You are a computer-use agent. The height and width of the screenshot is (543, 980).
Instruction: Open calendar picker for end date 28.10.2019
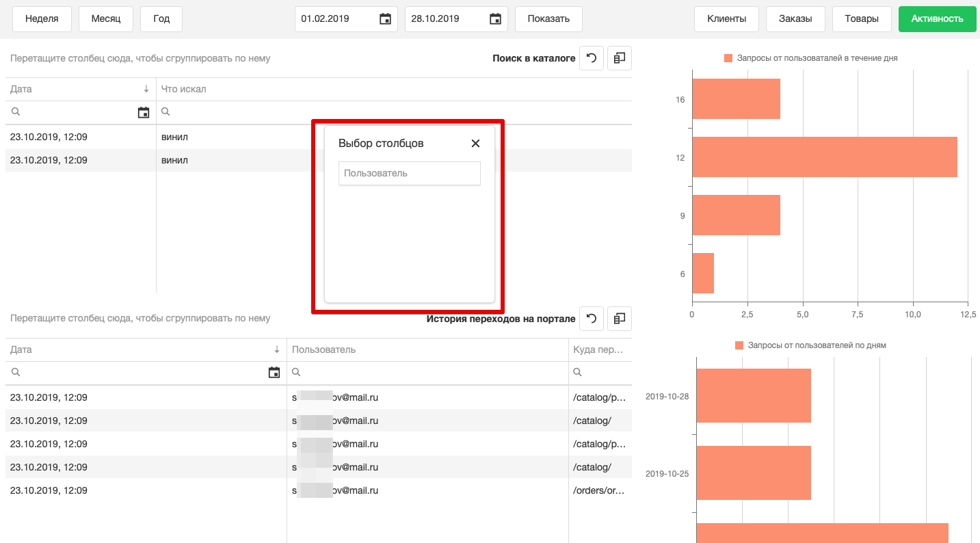point(496,19)
